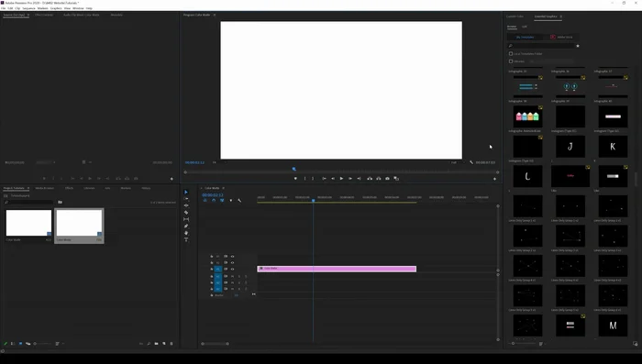The width and height of the screenshot is (642, 364).
Task: Click the Clear trash icon in the Project panel
Action: [x=172, y=344]
